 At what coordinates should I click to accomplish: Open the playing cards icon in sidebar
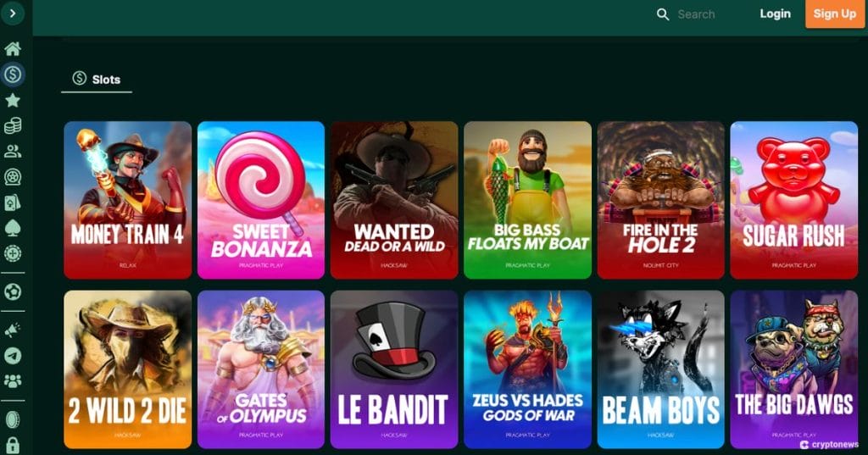13,203
